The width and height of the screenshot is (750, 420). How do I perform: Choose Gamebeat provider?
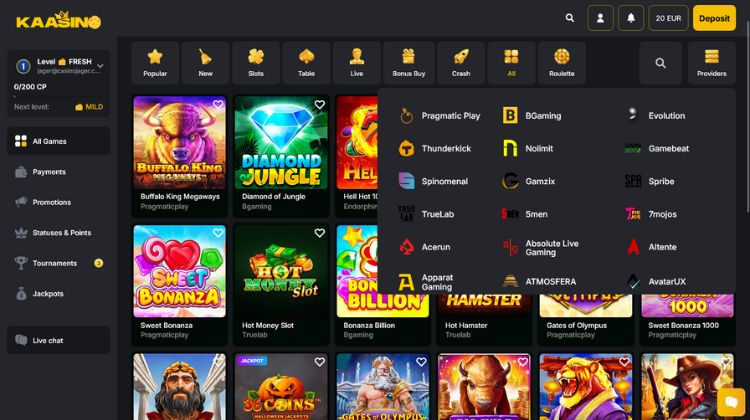(x=657, y=148)
